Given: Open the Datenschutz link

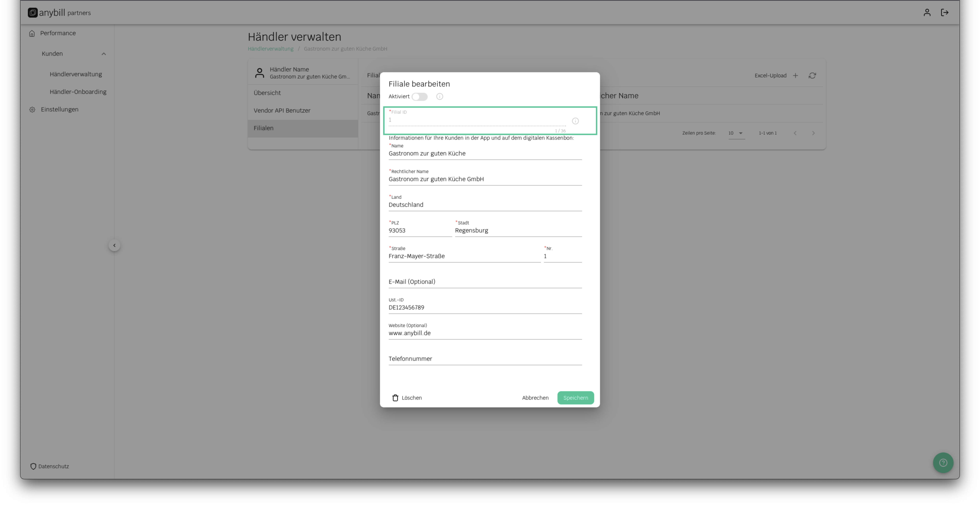Looking at the screenshot, I should (54, 466).
